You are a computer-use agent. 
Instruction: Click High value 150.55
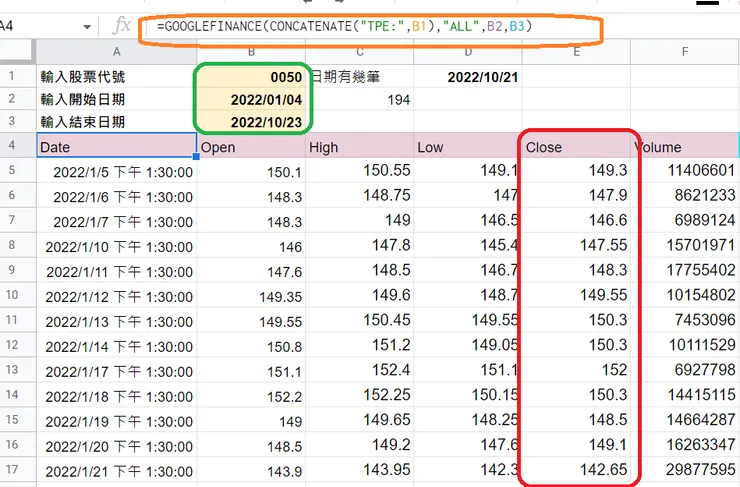point(360,170)
